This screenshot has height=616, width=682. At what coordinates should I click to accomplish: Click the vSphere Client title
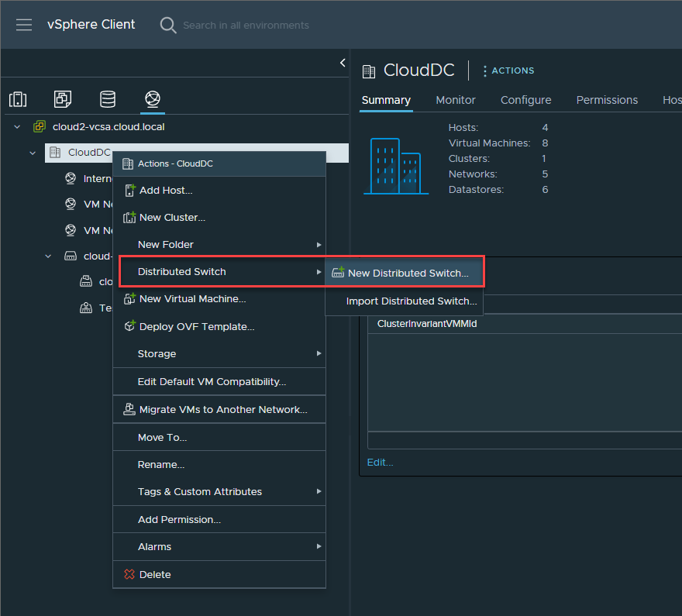(91, 24)
